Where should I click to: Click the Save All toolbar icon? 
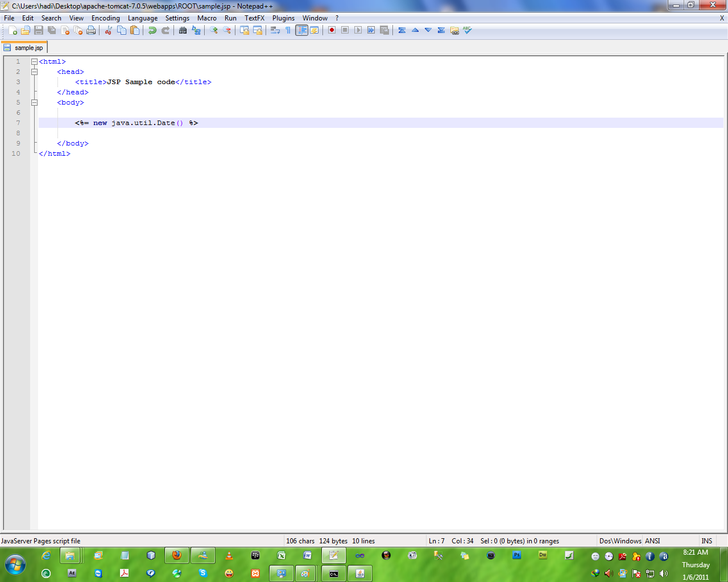tap(52, 30)
